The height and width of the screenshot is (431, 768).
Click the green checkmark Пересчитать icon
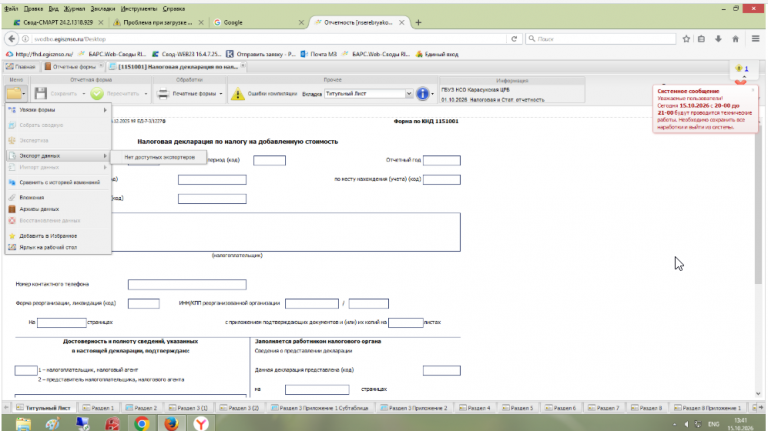click(x=97, y=93)
